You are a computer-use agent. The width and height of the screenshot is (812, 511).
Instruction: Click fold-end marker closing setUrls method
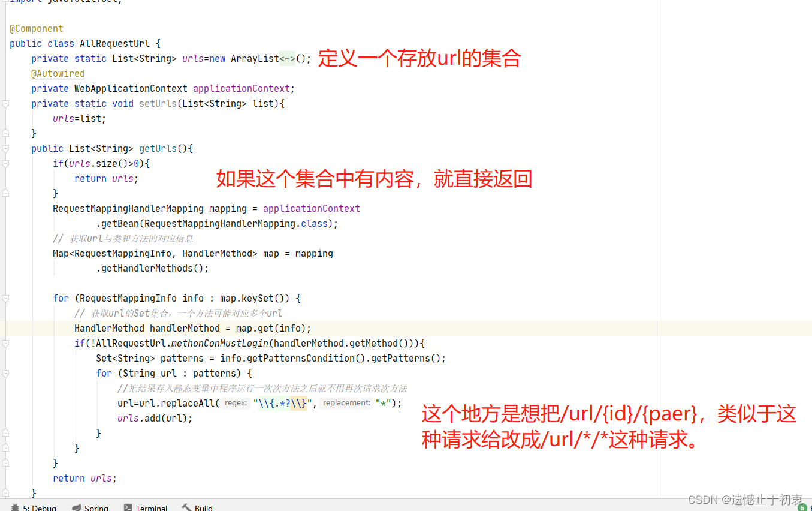click(5, 133)
